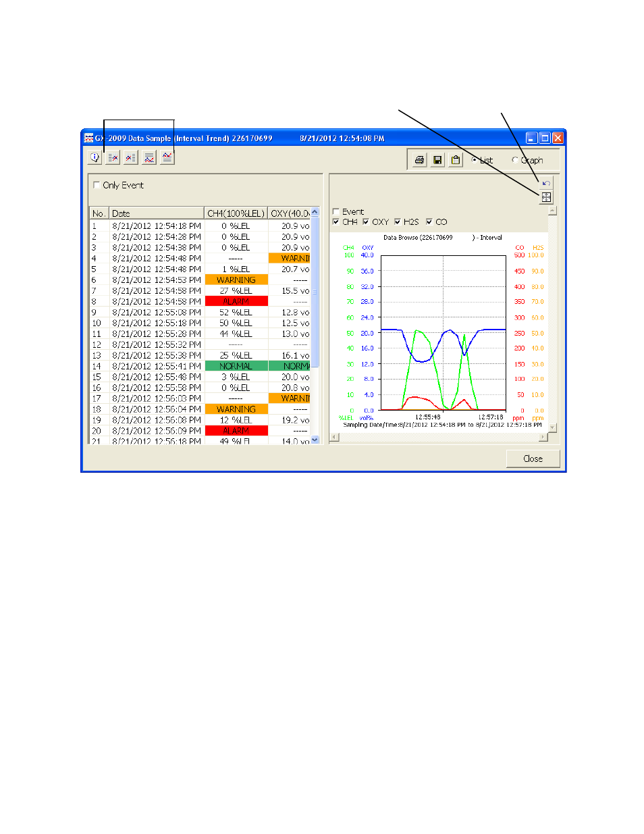Select row 12 dated 12:55:32 PM
The image size is (644, 834).
[x=200, y=344]
